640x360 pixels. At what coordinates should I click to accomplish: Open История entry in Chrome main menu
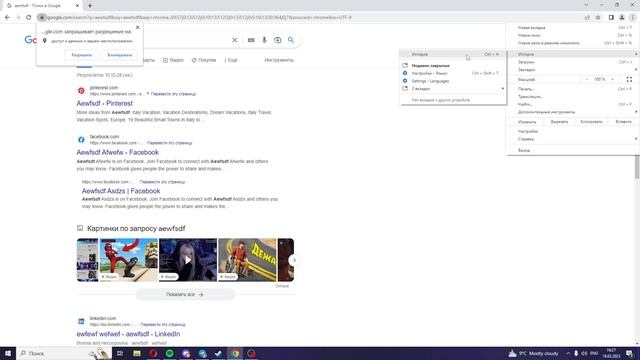pos(573,54)
